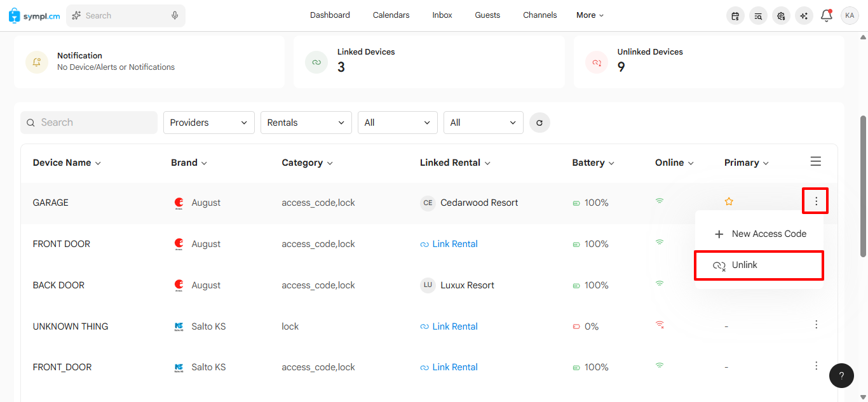Toggle the primary star for GARAGE
The image size is (868, 402).
pyautogui.click(x=729, y=201)
